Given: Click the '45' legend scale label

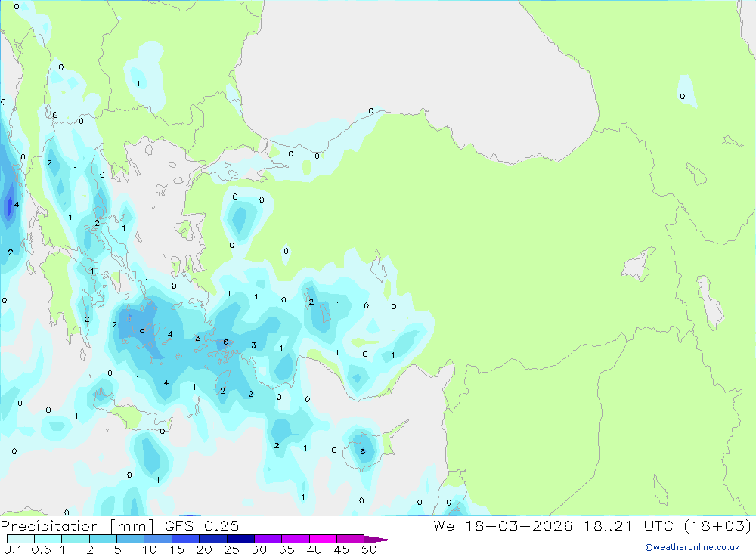Looking at the screenshot, I should [342, 549].
